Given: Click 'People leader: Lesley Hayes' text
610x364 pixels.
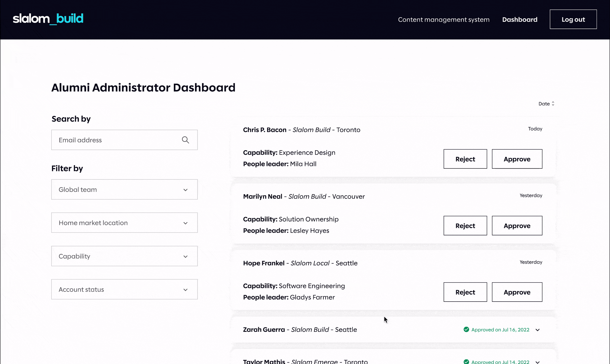Looking at the screenshot, I should point(286,231).
